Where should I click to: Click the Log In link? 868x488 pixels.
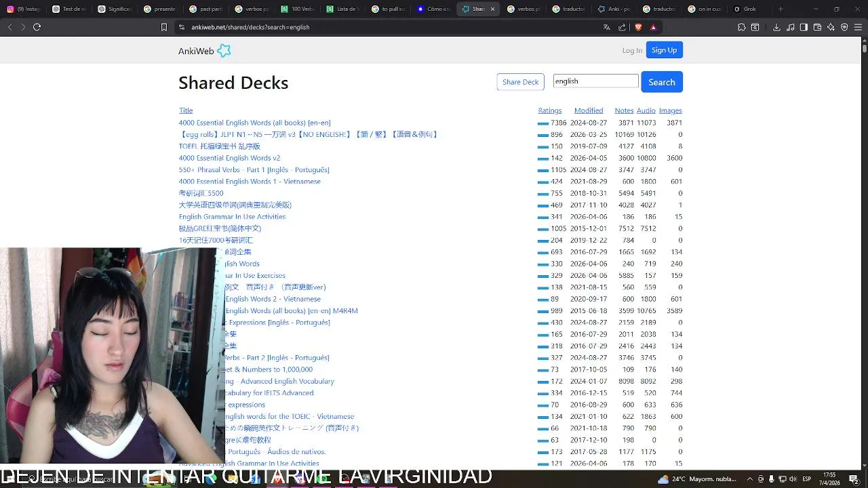click(632, 51)
